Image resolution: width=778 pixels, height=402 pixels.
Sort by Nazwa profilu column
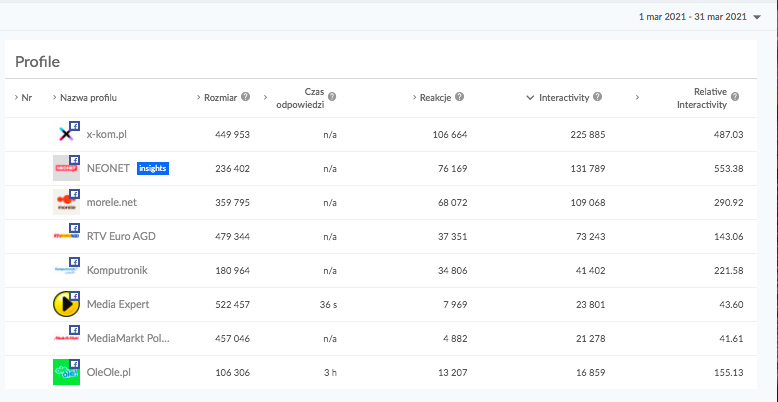88,97
